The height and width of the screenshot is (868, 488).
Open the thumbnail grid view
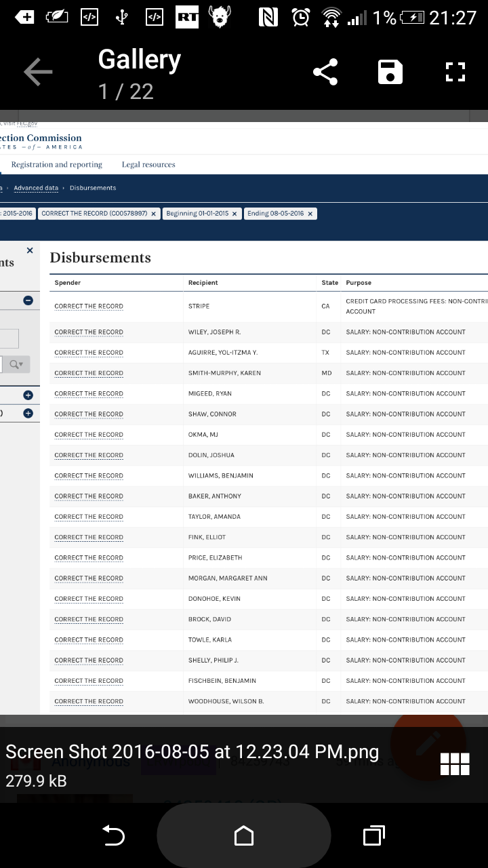coord(455,764)
